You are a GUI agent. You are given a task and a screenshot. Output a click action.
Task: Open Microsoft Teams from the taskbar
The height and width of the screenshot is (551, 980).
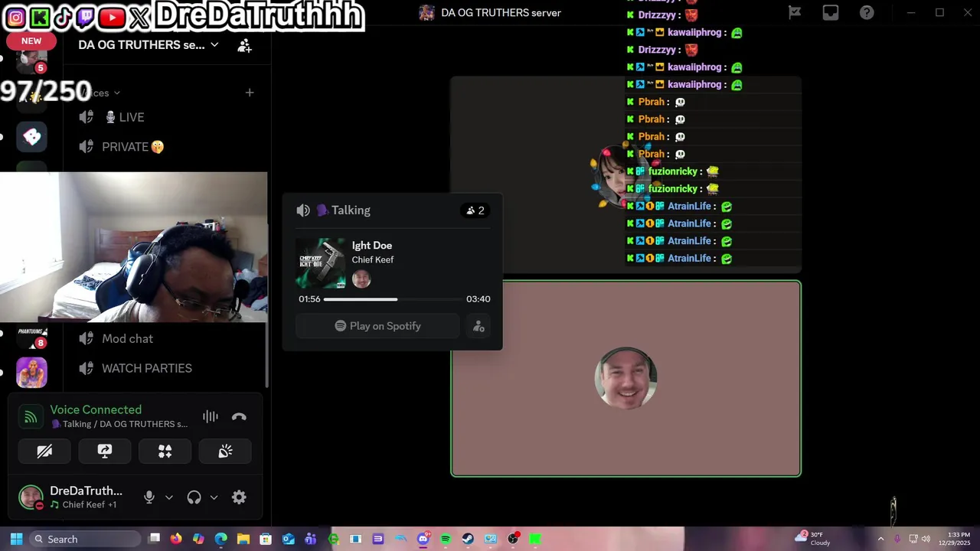[x=311, y=540]
